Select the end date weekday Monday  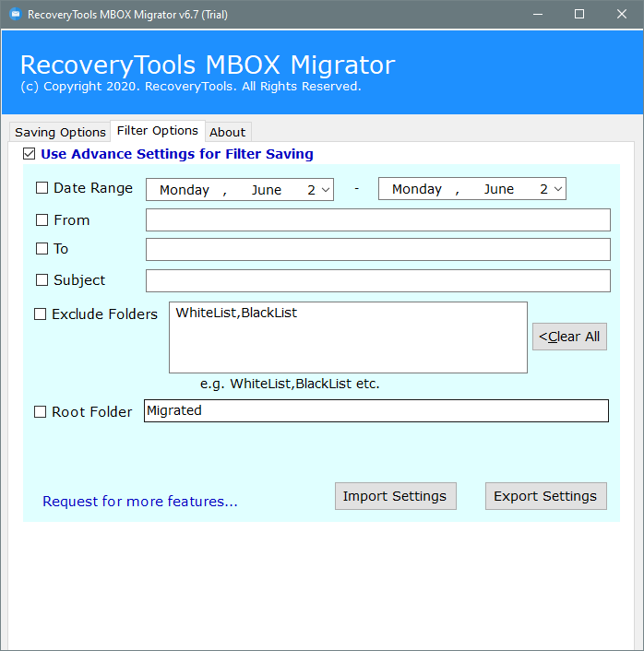(417, 189)
